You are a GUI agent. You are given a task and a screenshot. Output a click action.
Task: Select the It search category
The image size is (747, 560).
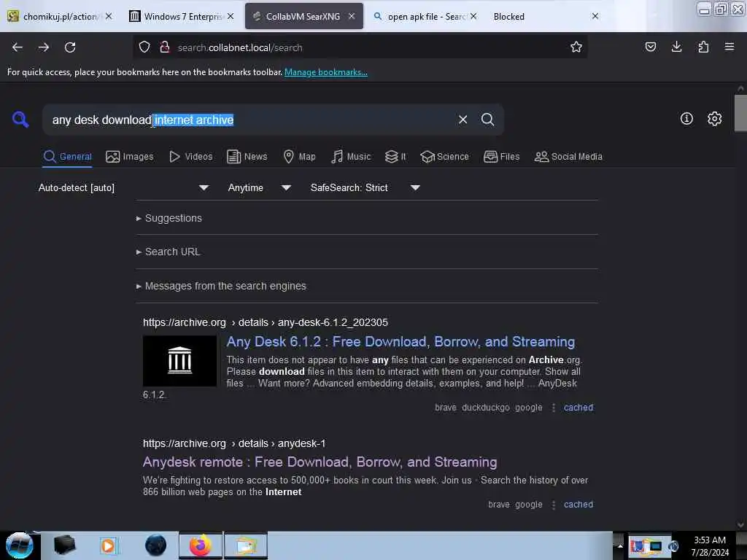(395, 156)
